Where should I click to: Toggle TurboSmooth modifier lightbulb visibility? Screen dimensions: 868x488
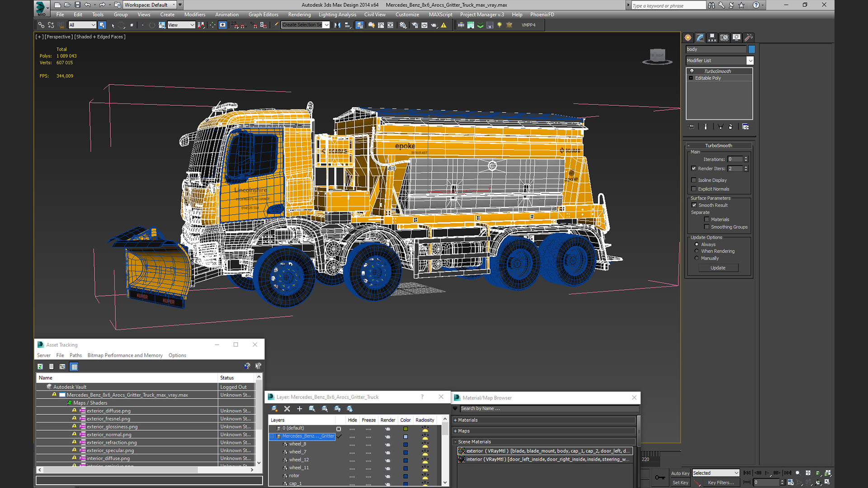point(692,71)
